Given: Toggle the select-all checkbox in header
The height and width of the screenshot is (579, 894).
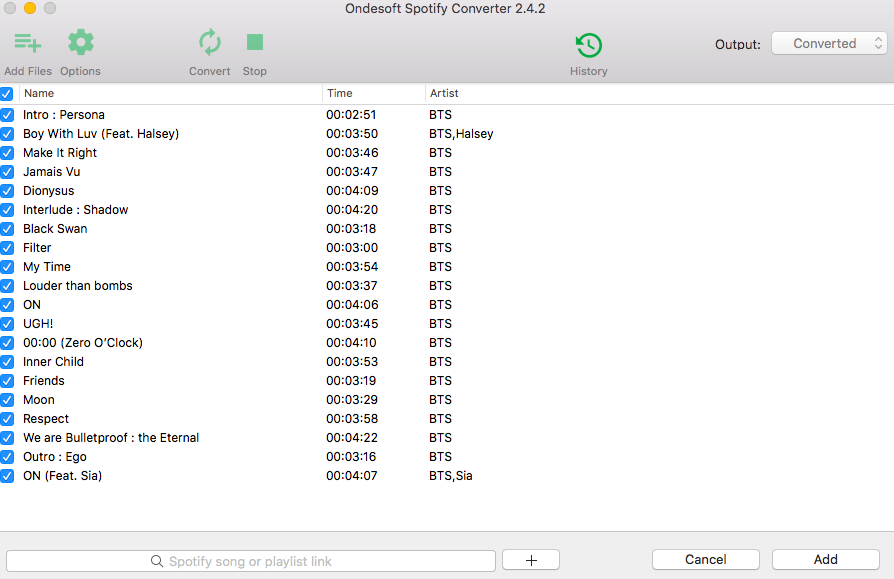Looking at the screenshot, I should (x=7, y=93).
